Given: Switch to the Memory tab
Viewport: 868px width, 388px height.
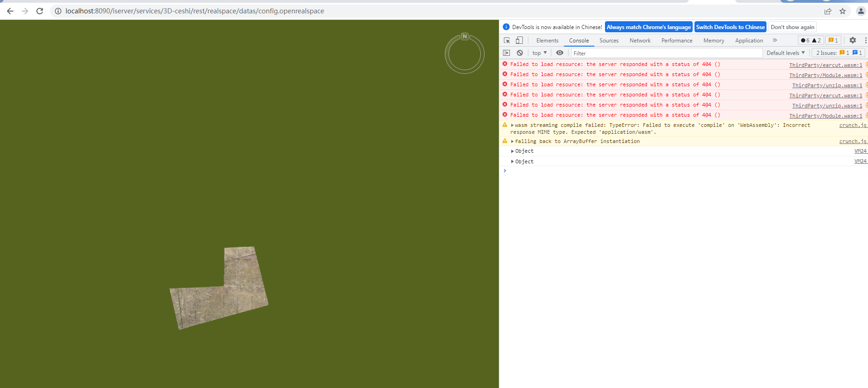Looking at the screenshot, I should pos(714,41).
